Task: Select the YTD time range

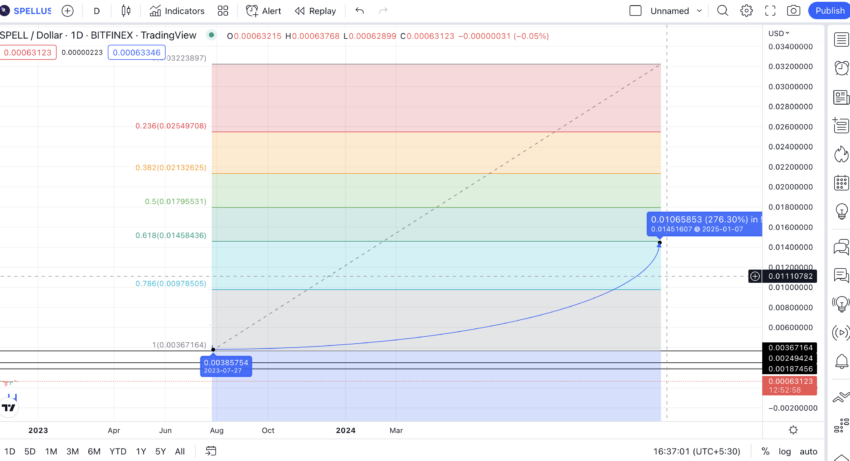Action: click(118, 451)
